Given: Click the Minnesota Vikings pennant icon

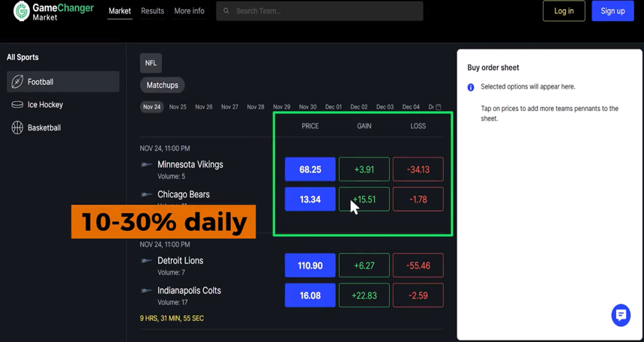Looking at the screenshot, I should 147,164.
